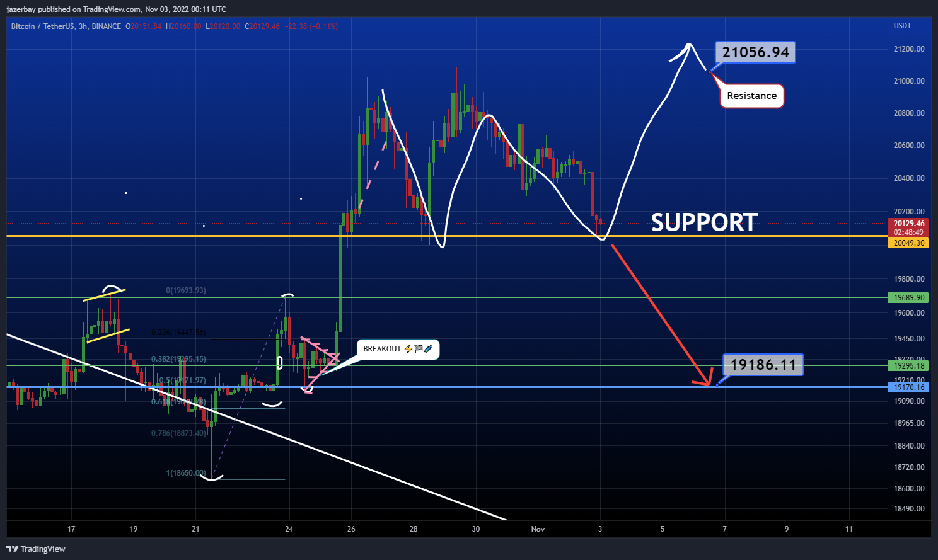Click the date 21 on time axis
This screenshot has width=938, height=560.
pos(195,529)
